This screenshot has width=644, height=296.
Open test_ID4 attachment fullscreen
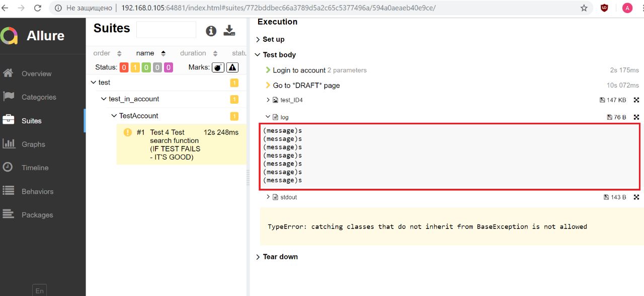[x=636, y=100]
